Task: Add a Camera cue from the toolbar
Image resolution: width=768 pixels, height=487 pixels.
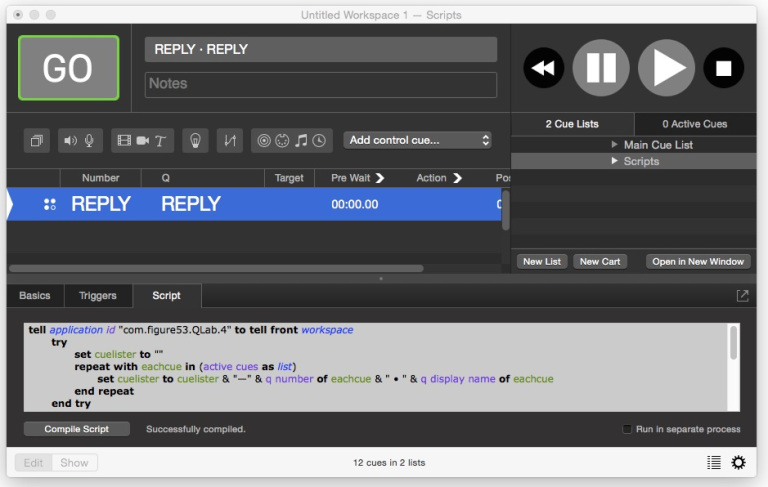Action: pyautogui.click(x=142, y=141)
